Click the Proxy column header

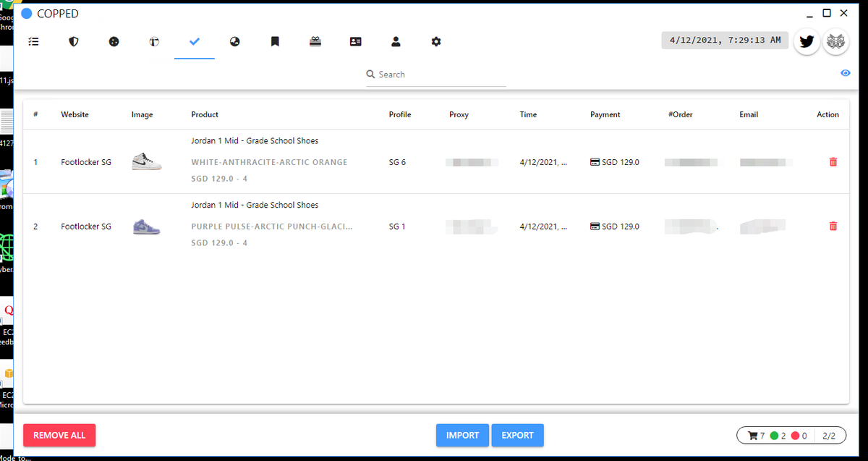459,114
